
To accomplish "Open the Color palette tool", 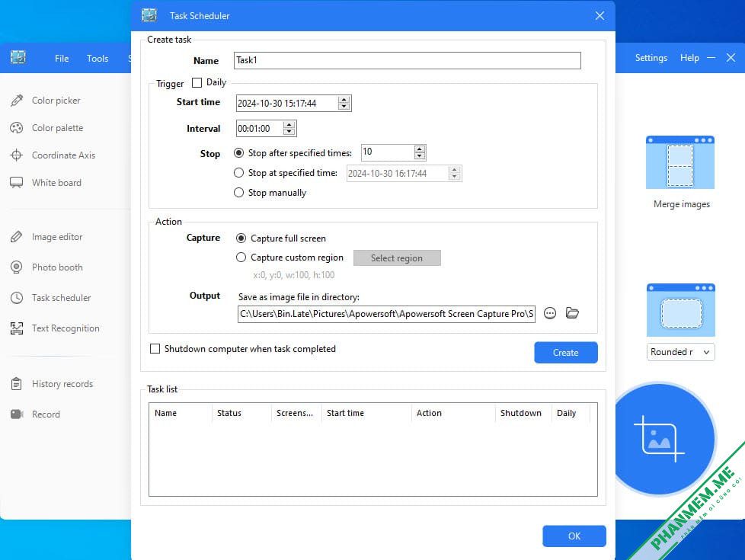I will click(46, 128).
